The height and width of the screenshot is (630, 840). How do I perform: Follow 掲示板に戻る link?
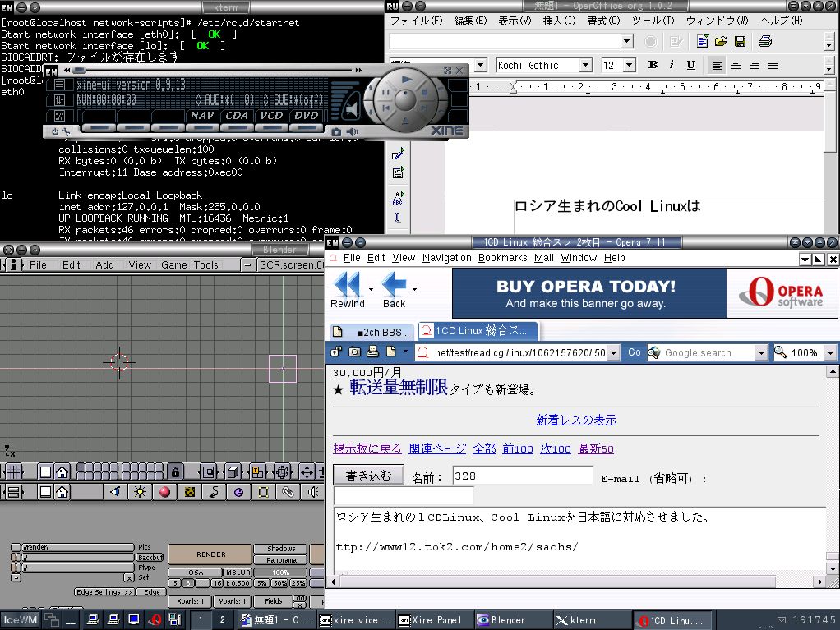click(367, 448)
